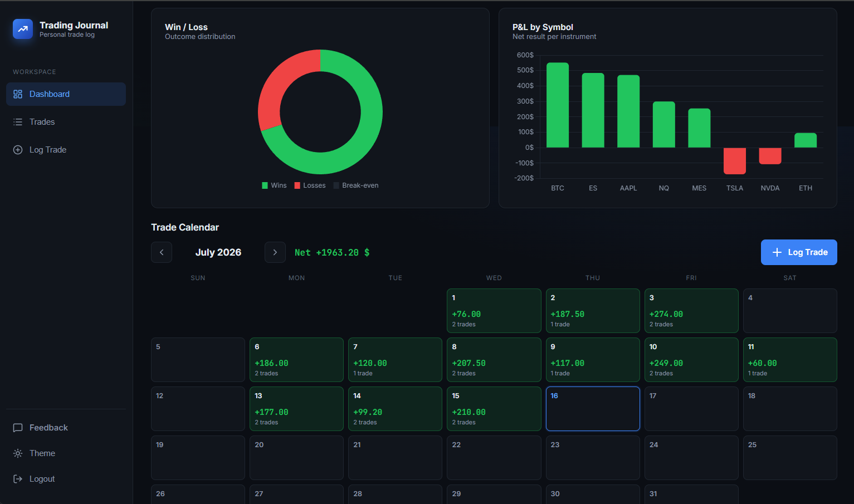
Task: Click the Trading Journal logo icon
Action: [x=23, y=29]
